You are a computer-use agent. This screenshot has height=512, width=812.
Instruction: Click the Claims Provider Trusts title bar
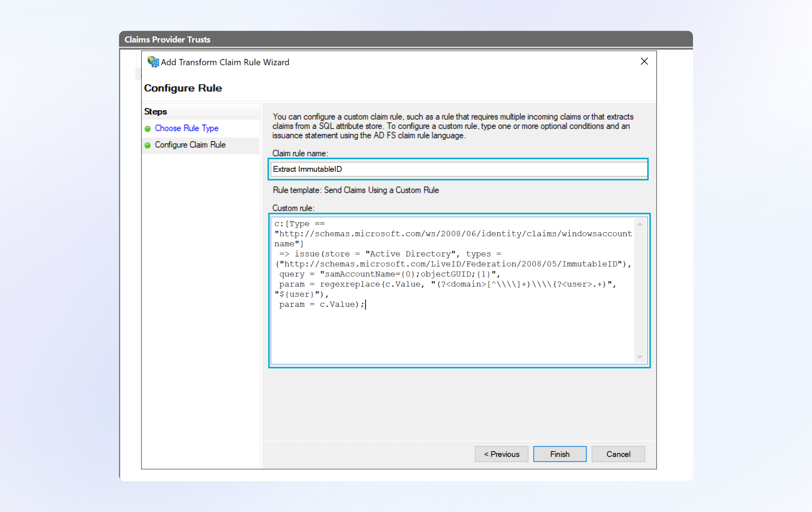(x=406, y=39)
